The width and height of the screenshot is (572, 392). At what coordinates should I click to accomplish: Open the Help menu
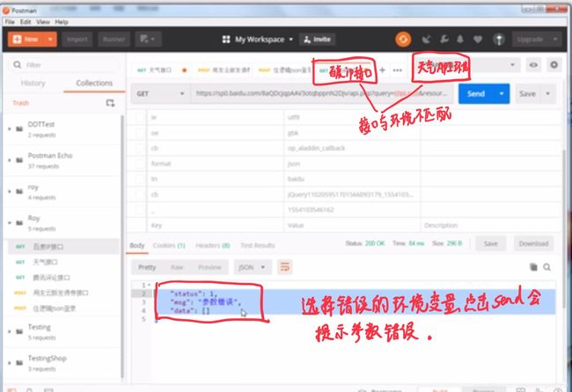point(62,22)
